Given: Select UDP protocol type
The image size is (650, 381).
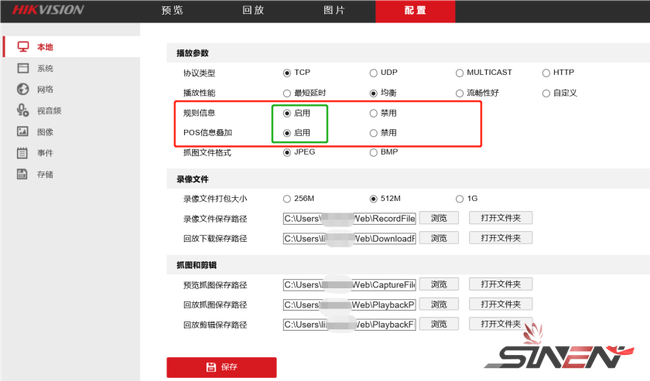Looking at the screenshot, I should tap(374, 73).
